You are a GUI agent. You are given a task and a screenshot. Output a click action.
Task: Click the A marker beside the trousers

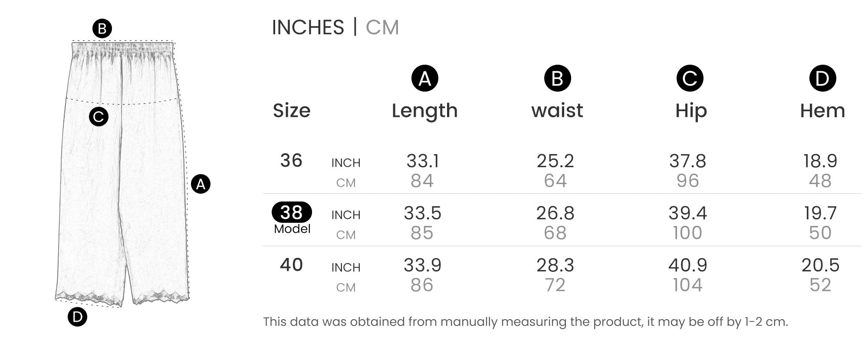201,184
